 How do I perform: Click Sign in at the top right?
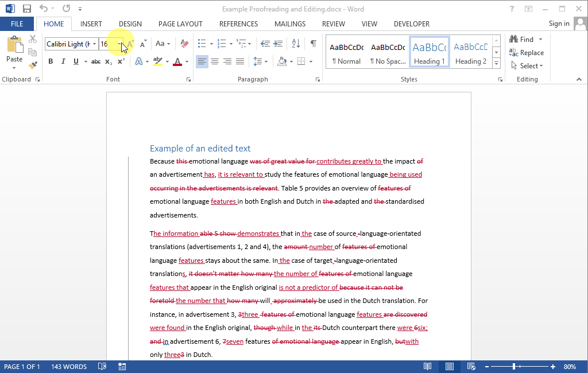tap(559, 24)
